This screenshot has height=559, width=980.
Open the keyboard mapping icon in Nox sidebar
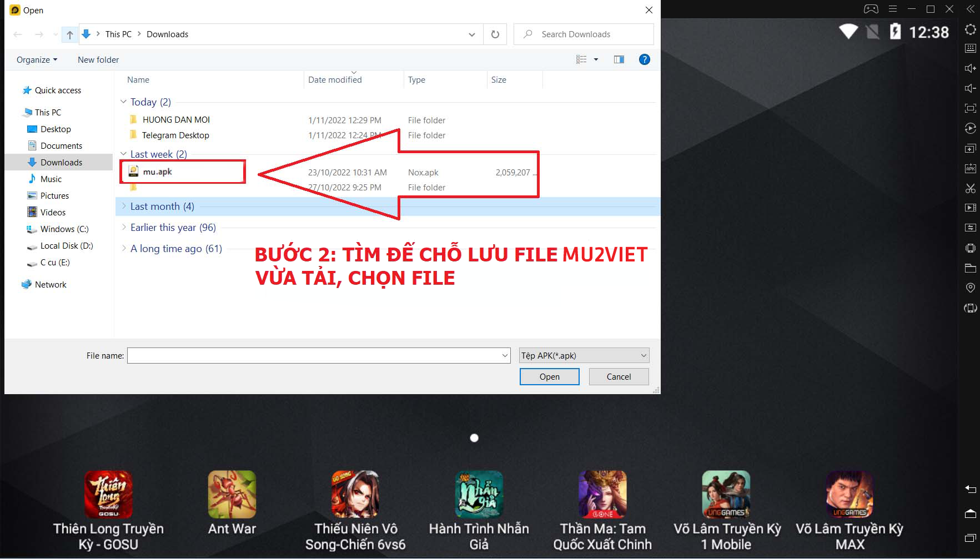pyautogui.click(x=970, y=48)
